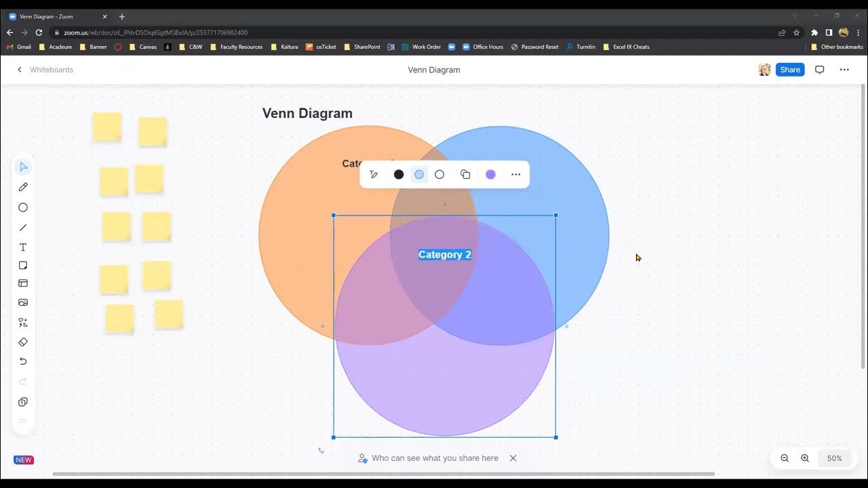Image resolution: width=868 pixels, height=488 pixels.
Task: Toggle the browser side panel icon
Action: (x=829, y=33)
